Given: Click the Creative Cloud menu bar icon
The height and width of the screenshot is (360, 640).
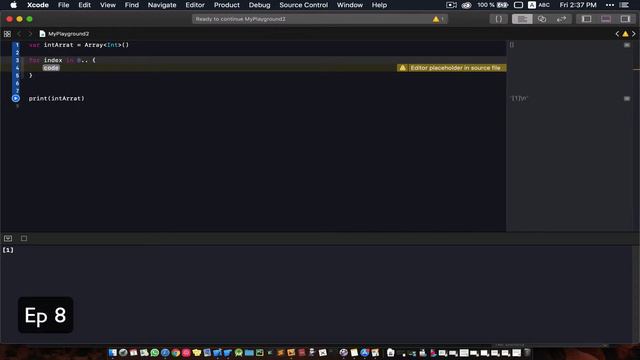Looking at the screenshot, I should click(466, 5).
